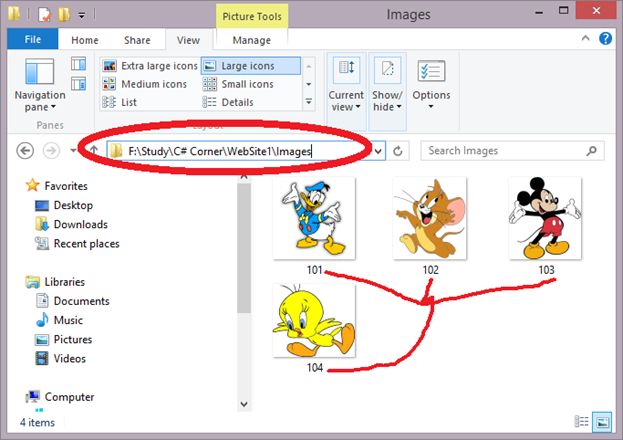Open Downloads in Favorites
This screenshot has height=440, width=623.
(x=72, y=224)
